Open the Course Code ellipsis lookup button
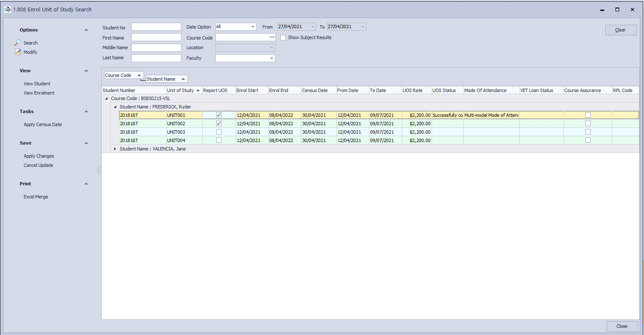 coord(272,37)
